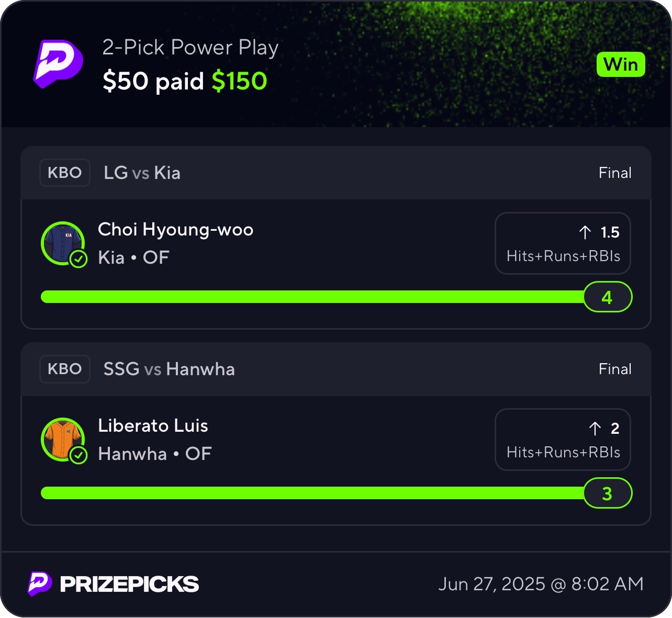Image resolution: width=672 pixels, height=618 pixels.
Task: Click the small PrizePicks footer logo icon
Action: click(40, 584)
